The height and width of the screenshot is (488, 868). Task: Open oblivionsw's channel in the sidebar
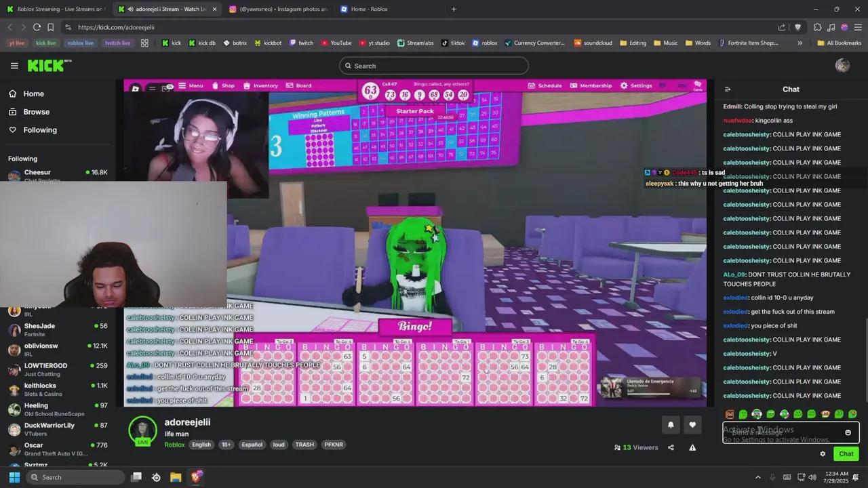tap(58, 350)
